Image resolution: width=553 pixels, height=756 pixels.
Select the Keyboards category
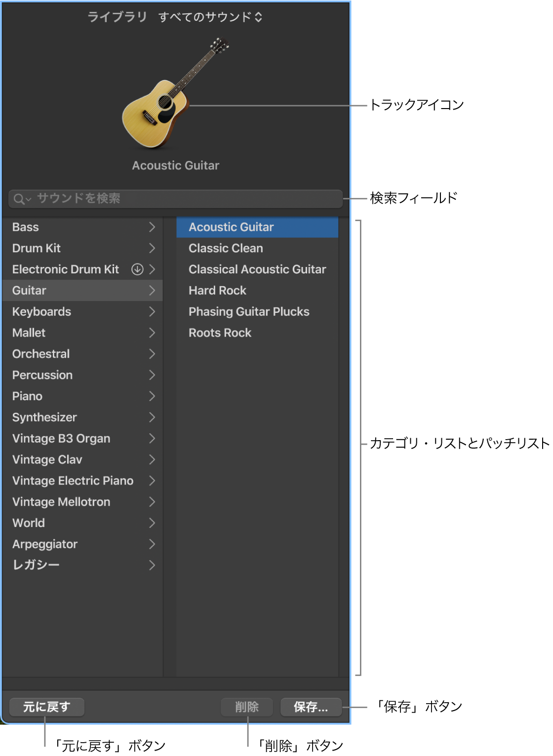pyautogui.click(x=42, y=312)
